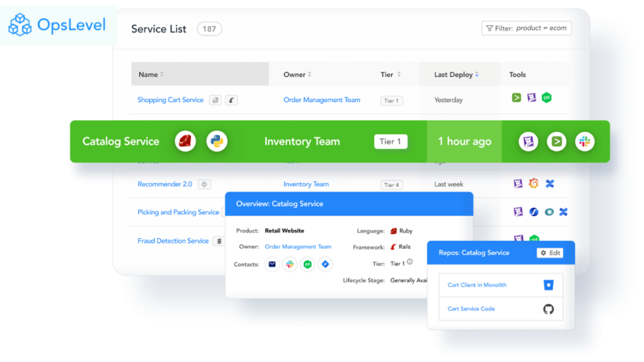Click Edit button in Repos panel
Screen dimensions: 644x362
(550, 253)
